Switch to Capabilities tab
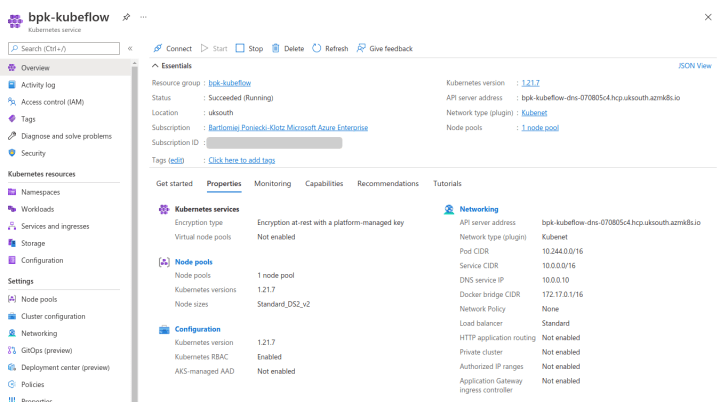The height and width of the screenshot is (402, 720). (324, 183)
